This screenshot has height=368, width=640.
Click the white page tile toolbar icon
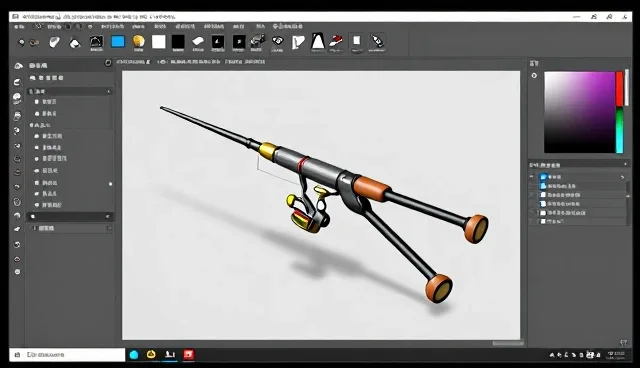point(357,41)
